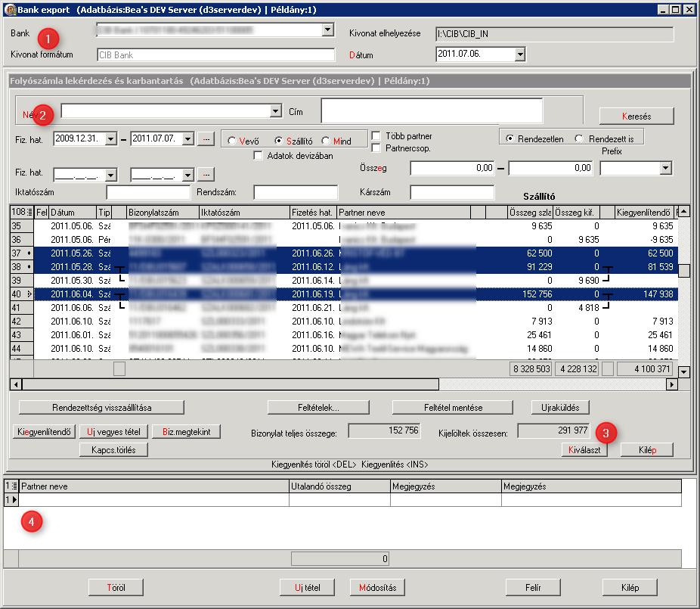Open the 2011.07.07. end date dropdown
700x609 pixels.
pos(188,139)
